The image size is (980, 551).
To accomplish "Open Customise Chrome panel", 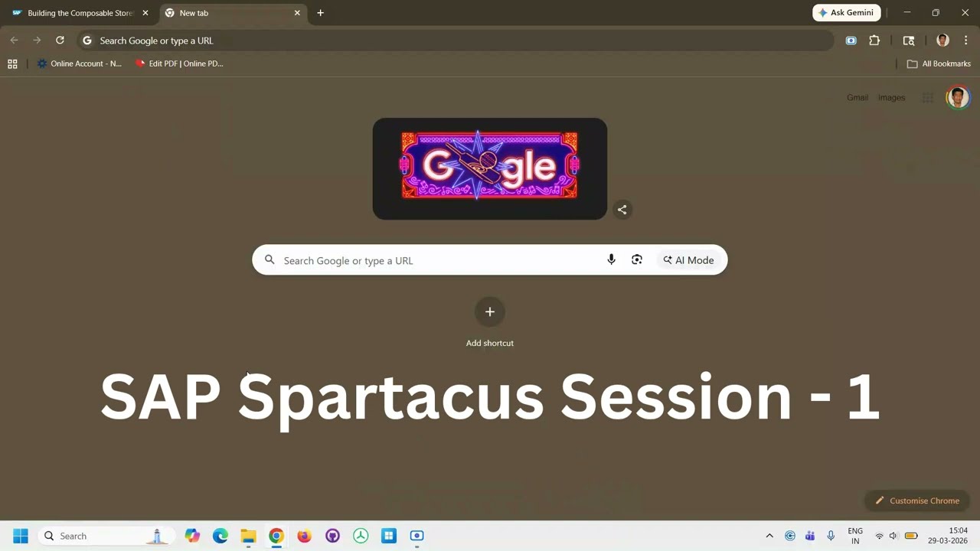I will click(917, 500).
